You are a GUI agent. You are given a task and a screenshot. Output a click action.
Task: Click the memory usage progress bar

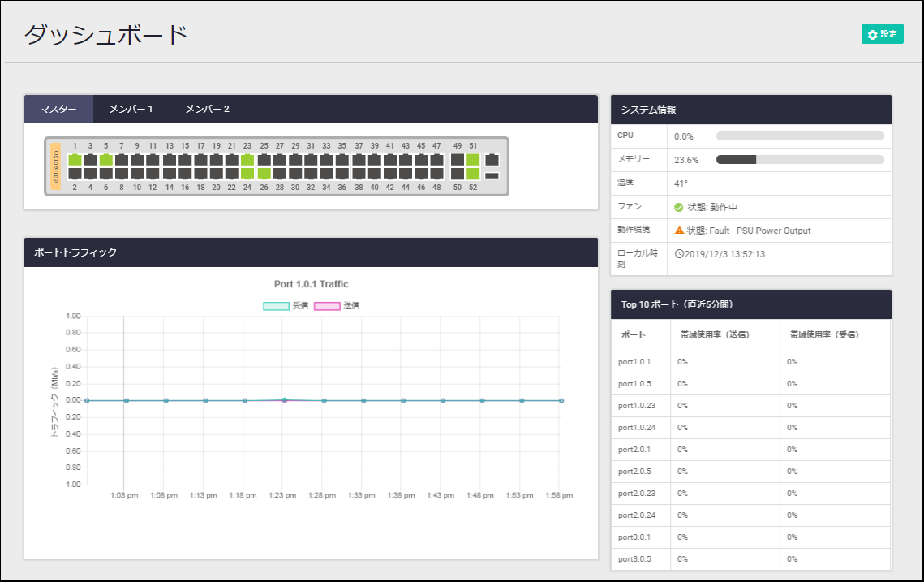799,160
